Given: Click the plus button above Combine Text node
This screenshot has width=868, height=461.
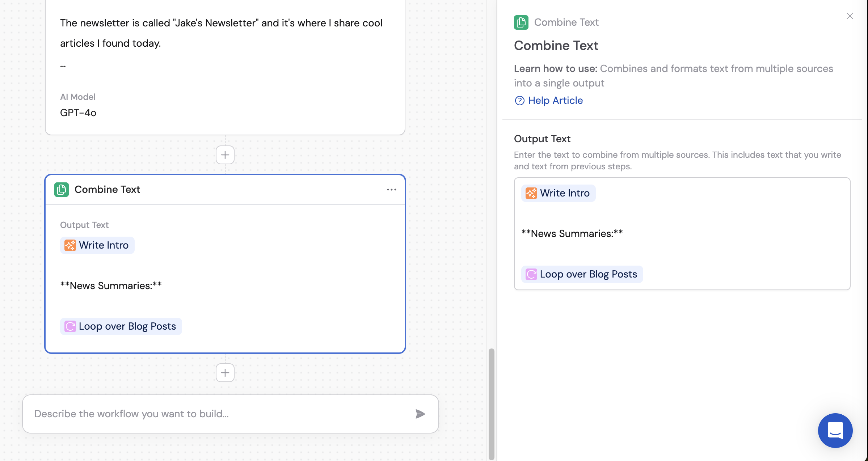Looking at the screenshot, I should pyautogui.click(x=225, y=155).
